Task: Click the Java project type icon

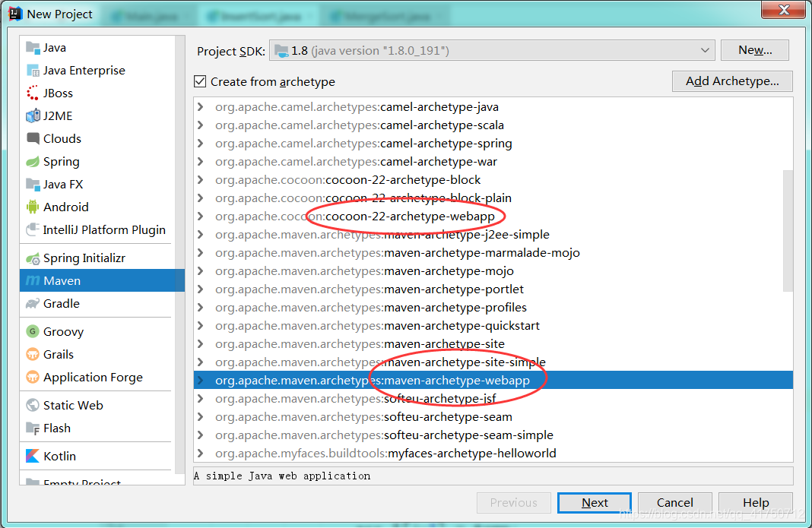Action: click(33, 48)
